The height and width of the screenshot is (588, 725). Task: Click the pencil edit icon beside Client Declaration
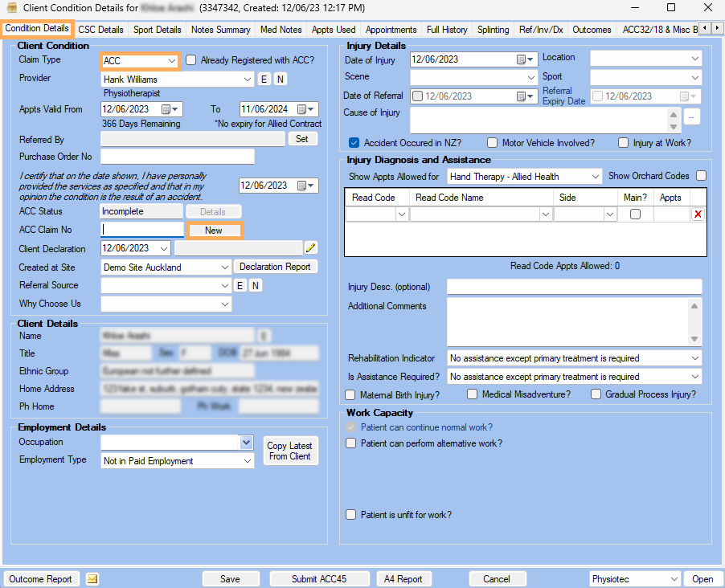pos(311,248)
